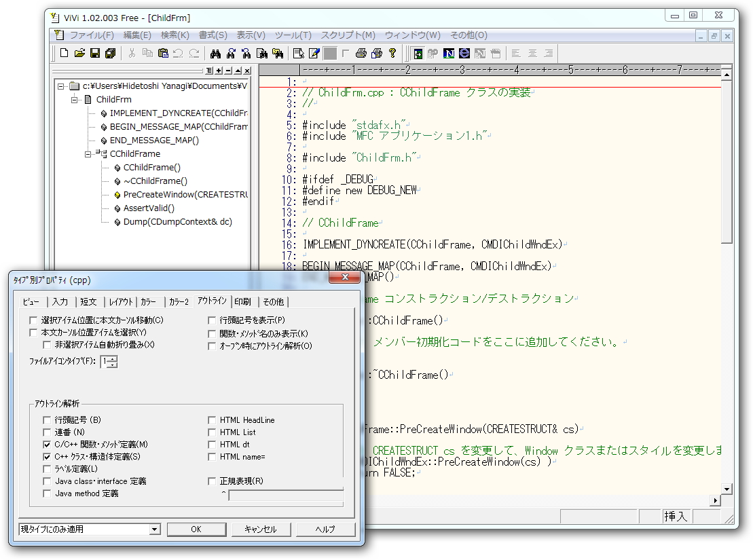
Task: Select PreCreateWindow(CREATESTRU tree item
Action: point(185,195)
